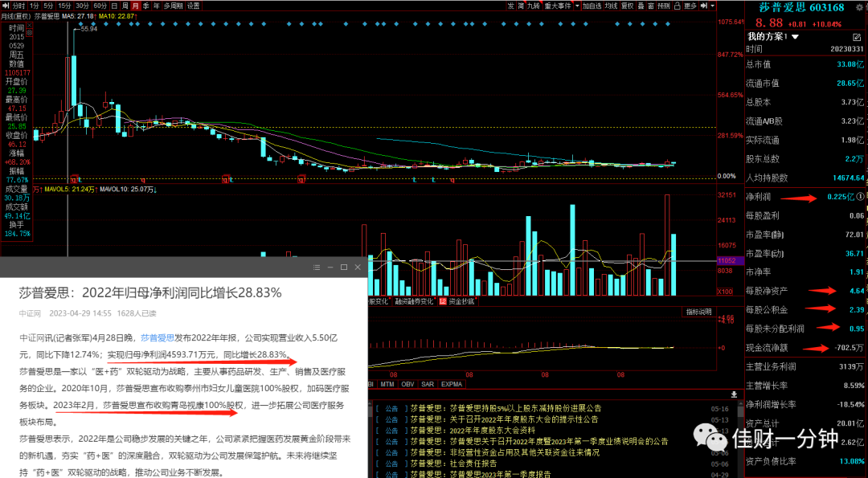Click the 55.94 peak price label on chart
The height and width of the screenshot is (478, 868).
click(89, 28)
